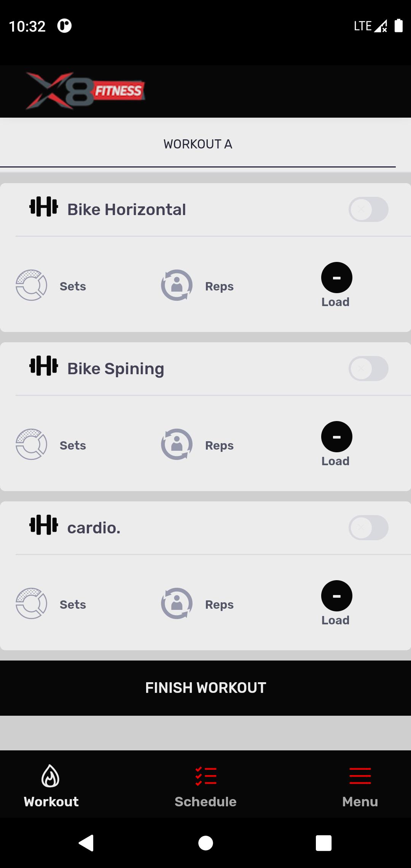The image size is (411, 868).
Task: Select the dumbbell icon beside cardio.
Action: 44,525
